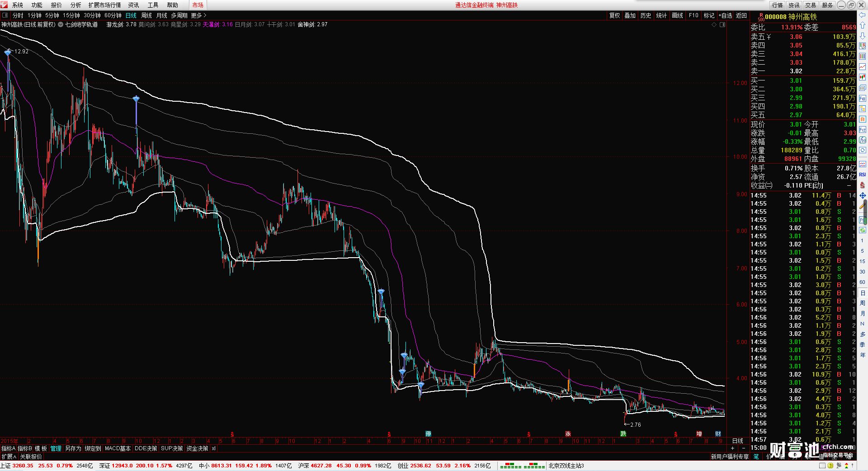
Task: Click the wavy indicator chart icon in sidebar
Action: (x=863, y=164)
